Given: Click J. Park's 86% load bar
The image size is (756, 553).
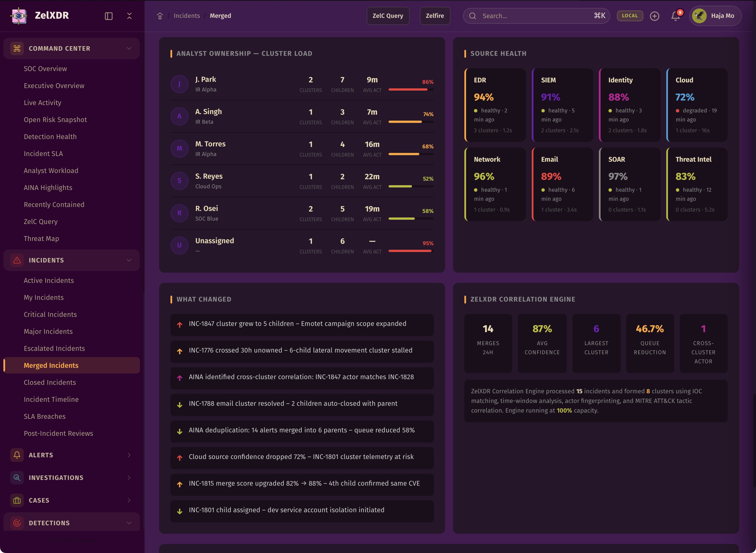Looking at the screenshot, I should pos(411,89).
